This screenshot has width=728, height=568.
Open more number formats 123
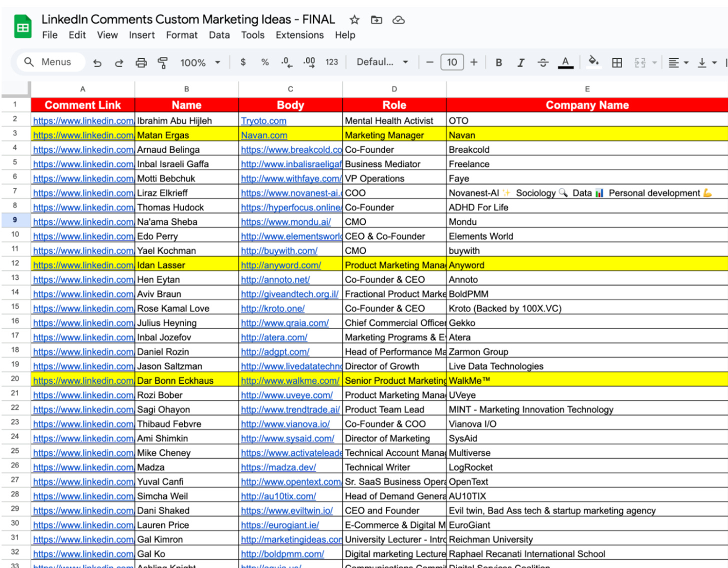pos(331,62)
